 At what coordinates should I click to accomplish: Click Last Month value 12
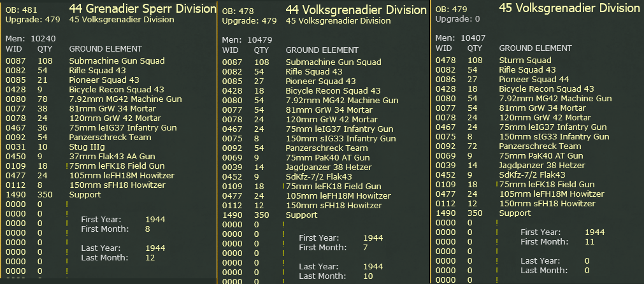pyautogui.click(x=150, y=258)
